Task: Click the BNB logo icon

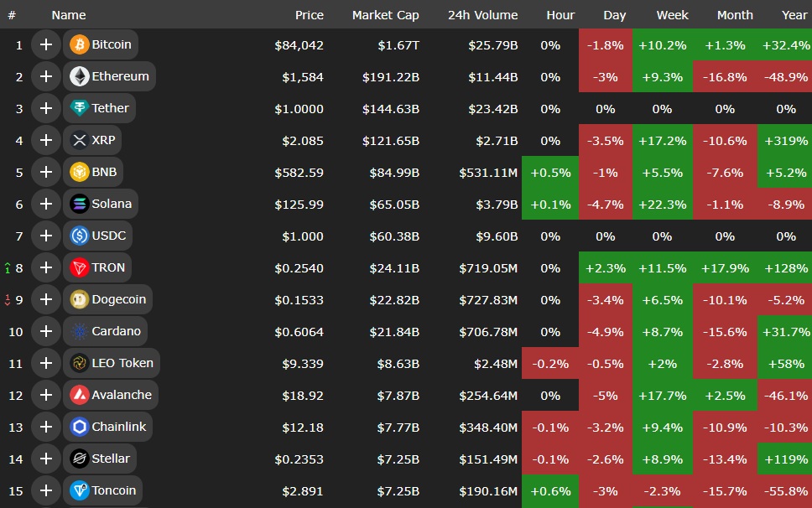Action: pyautogui.click(x=80, y=172)
